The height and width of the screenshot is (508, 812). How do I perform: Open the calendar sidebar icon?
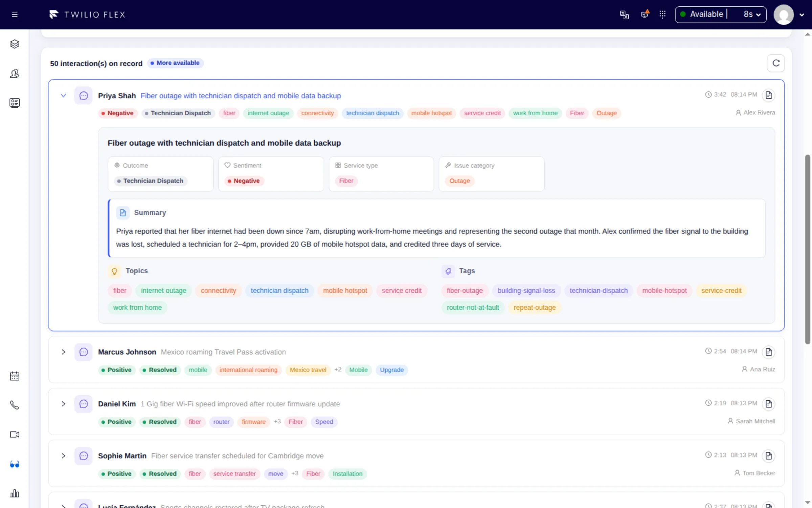[x=15, y=376]
